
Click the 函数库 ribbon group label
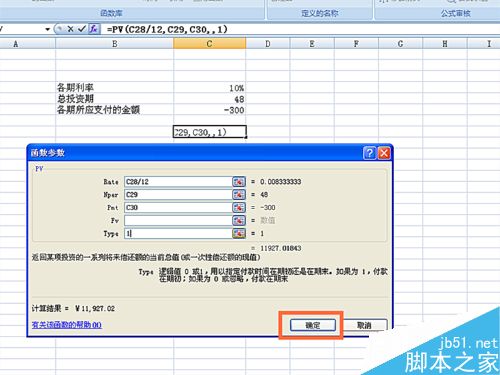[x=111, y=13]
